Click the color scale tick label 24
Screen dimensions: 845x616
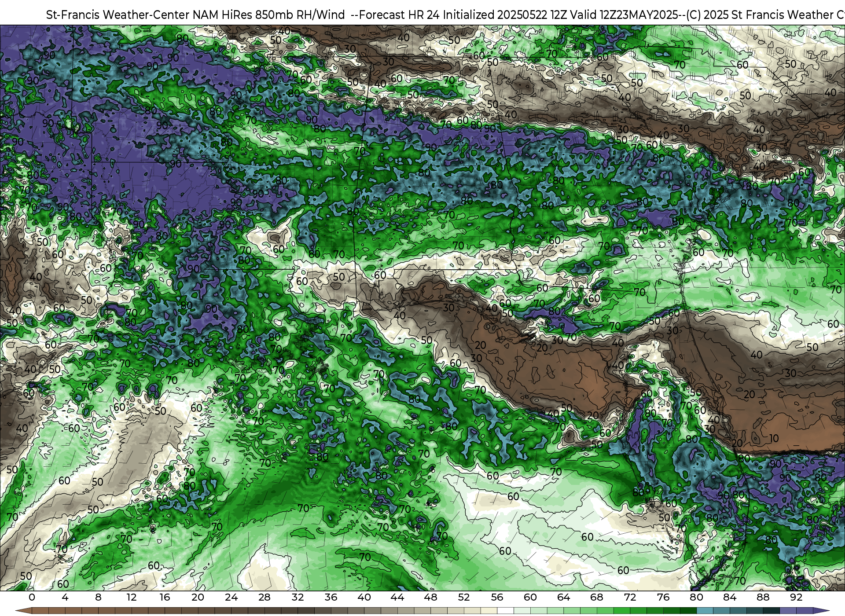click(x=231, y=597)
